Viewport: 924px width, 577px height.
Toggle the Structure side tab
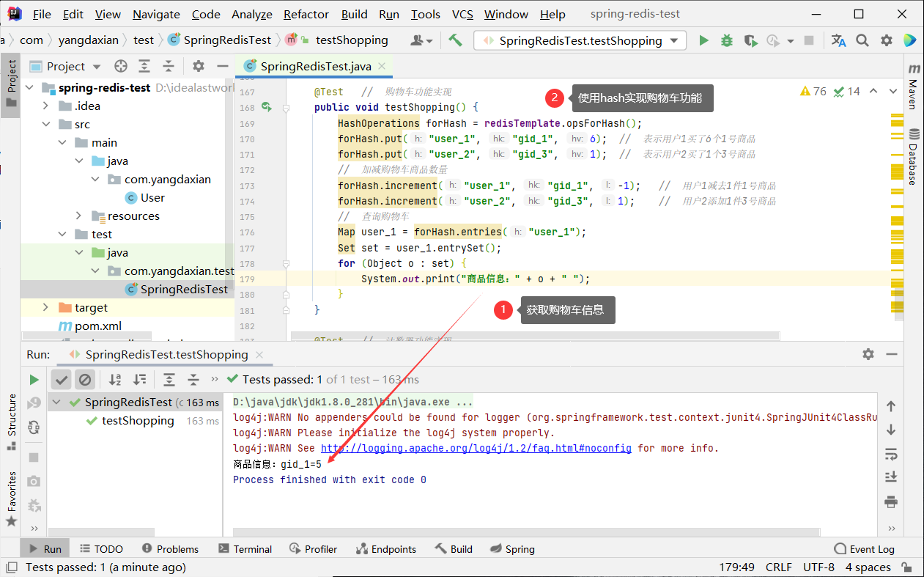(x=11, y=422)
